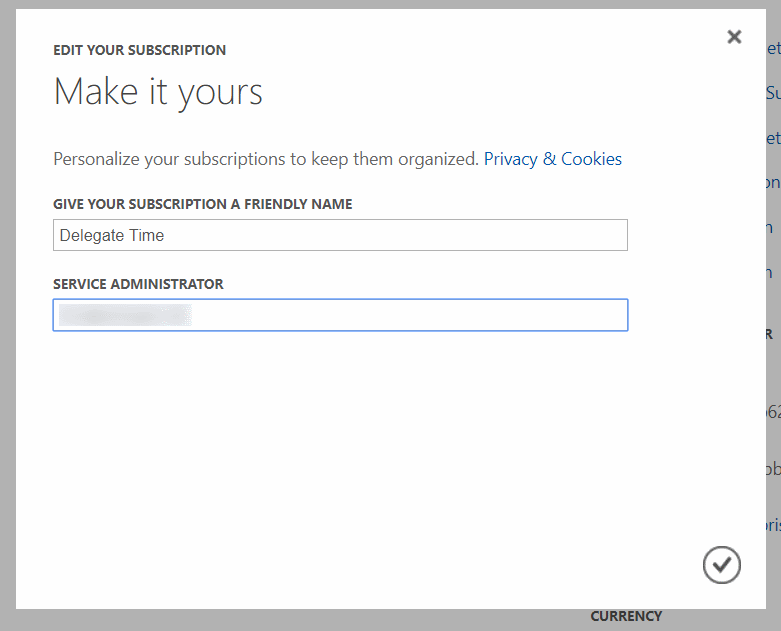This screenshot has height=631, width=781.
Task: Click the blurred administrator email text
Action: (x=124, y=315)
